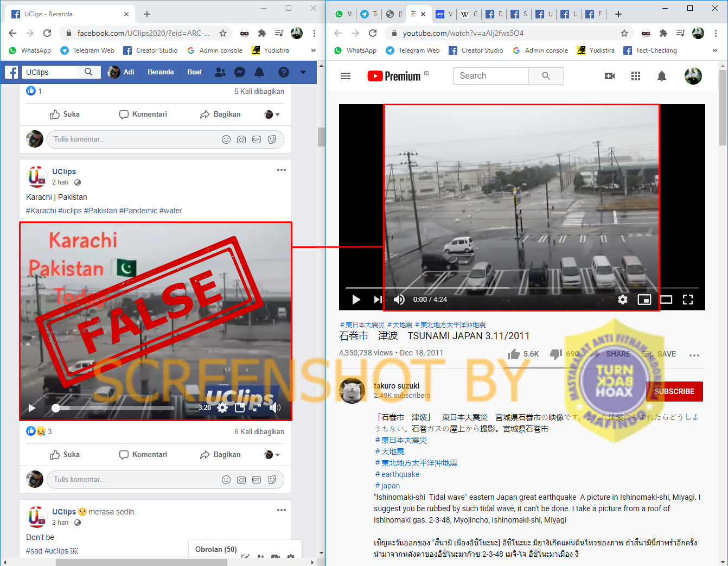Viewport: 728px width, 566px height.
Task: Toggle fullscreen in YouTube player
Action: (x=688, y=300)
